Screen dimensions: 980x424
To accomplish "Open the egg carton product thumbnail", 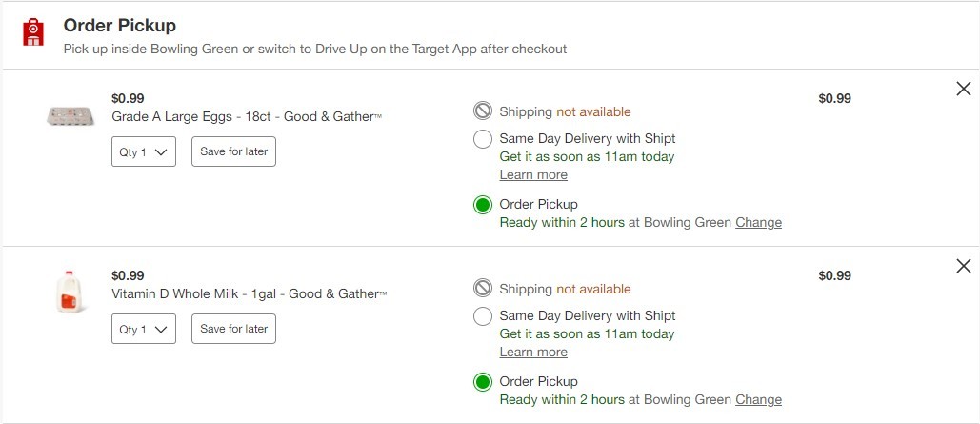I will click(70, 115).
